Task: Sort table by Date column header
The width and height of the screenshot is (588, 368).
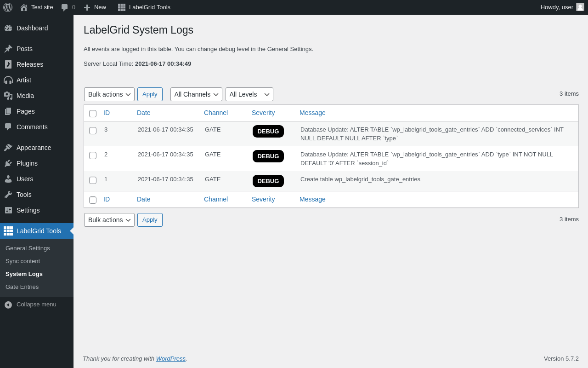Action: point(144,113)
